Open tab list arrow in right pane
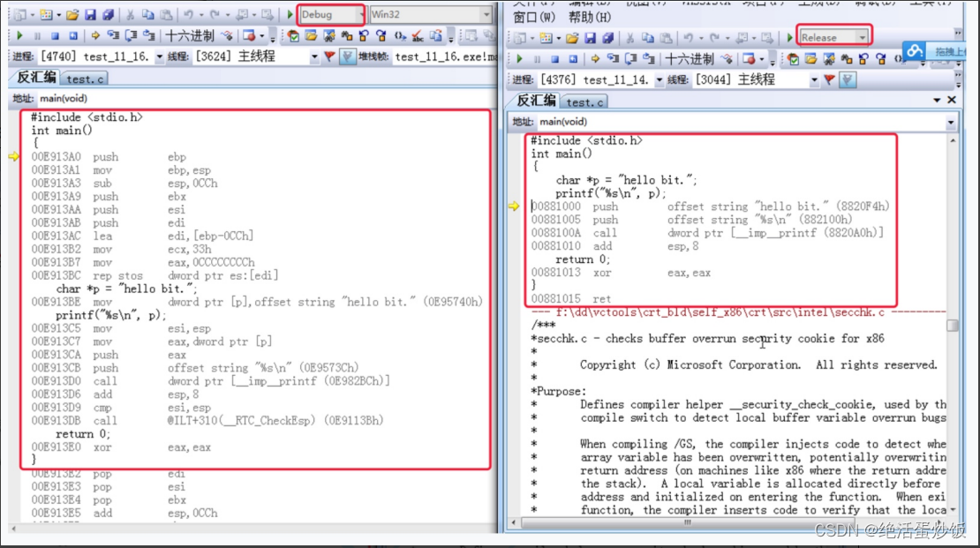This screenshot has height=548, width=980. (x=936, y=100)
